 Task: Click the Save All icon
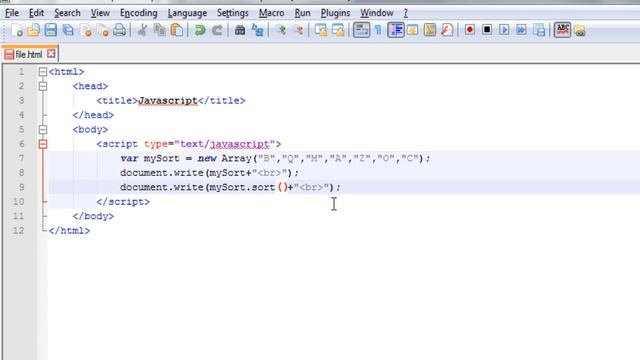pyautogui.click(x=68, y=30)
